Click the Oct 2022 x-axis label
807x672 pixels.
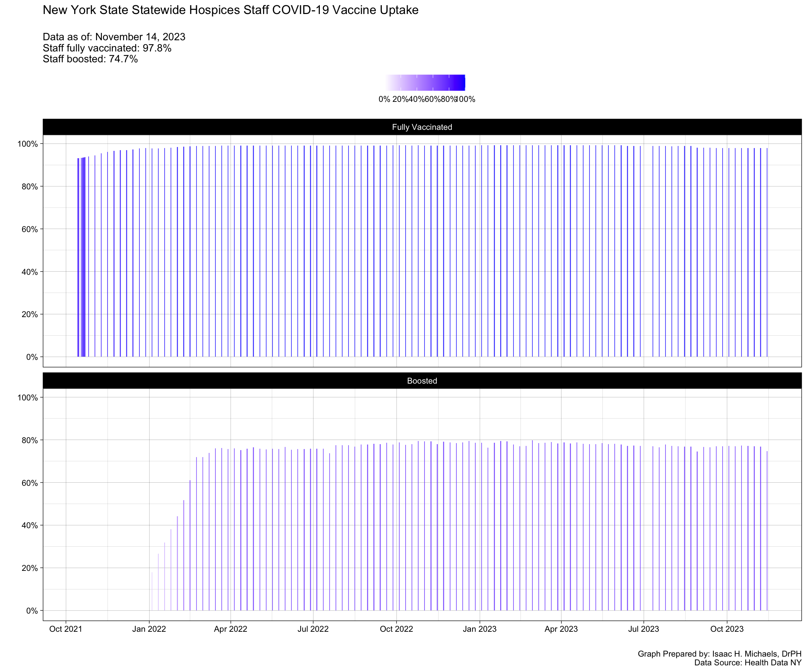[396, 629]
